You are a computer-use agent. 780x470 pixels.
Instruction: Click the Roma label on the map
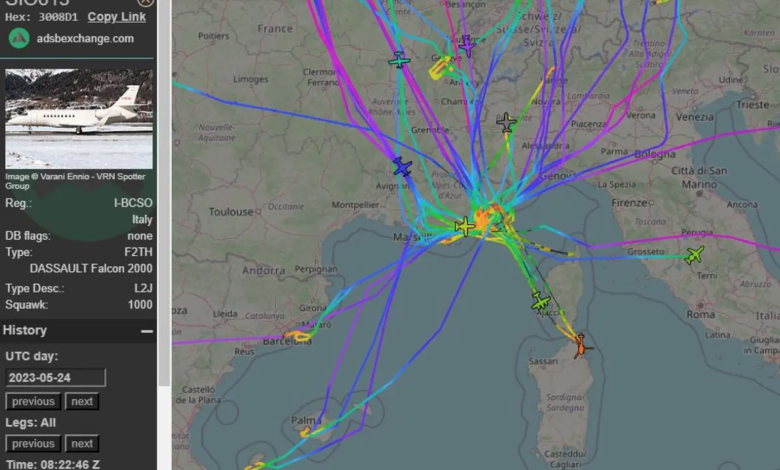700,314
